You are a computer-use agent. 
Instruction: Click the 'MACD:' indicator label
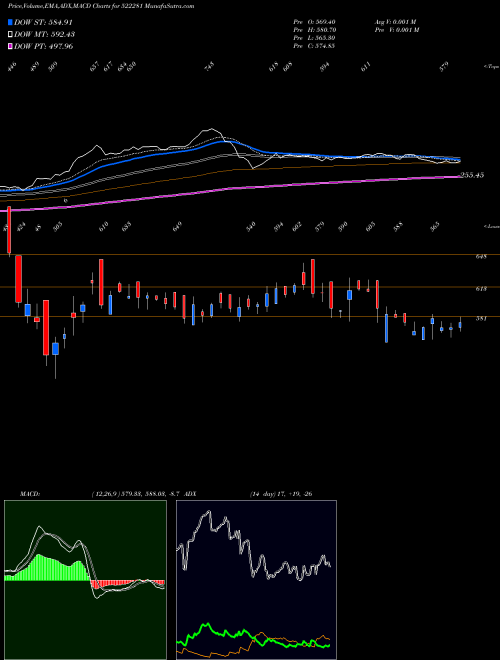(30, 494)
